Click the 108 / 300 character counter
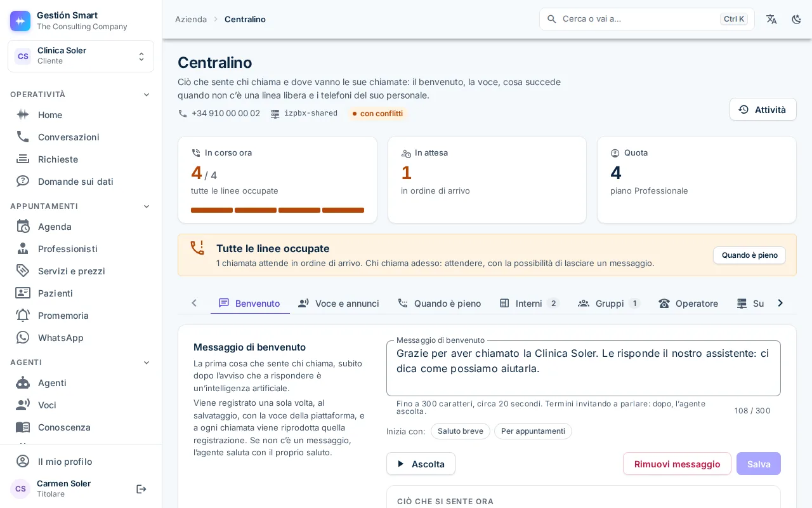Image resolution: width=812 pixels, height=508 pixels. pyautogui.click(x=752, y=411)
